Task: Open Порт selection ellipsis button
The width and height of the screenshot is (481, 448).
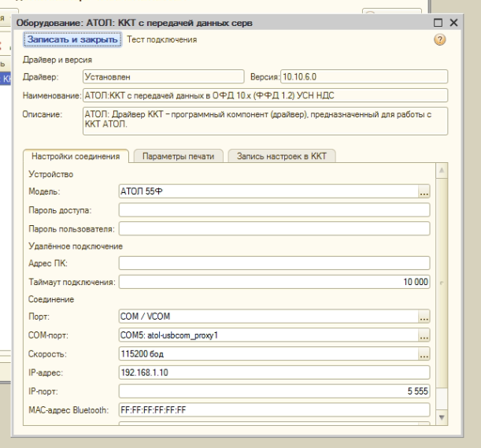Action: (424, 317)
